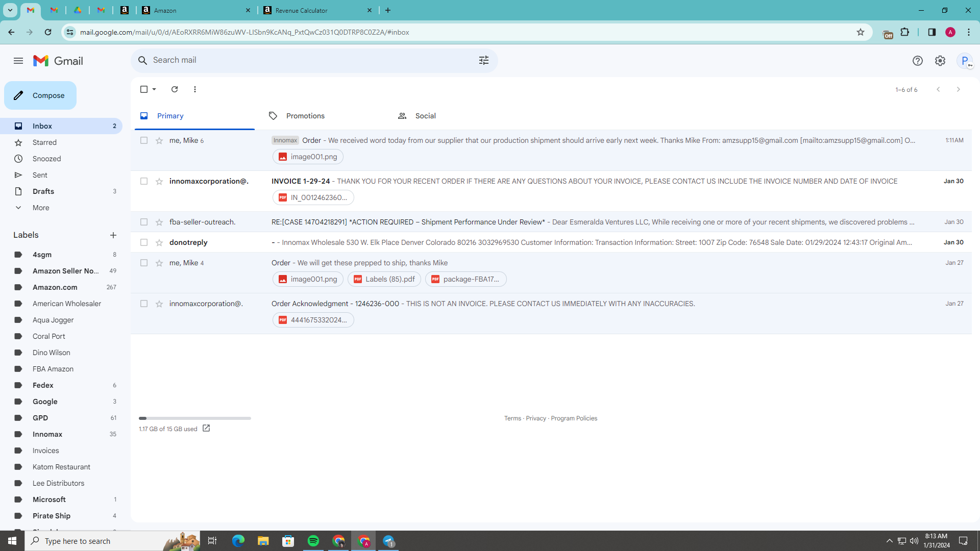Viewport: 980px width, 551px height.
Task: Switch to the Promotions tab
Action: 323,116
